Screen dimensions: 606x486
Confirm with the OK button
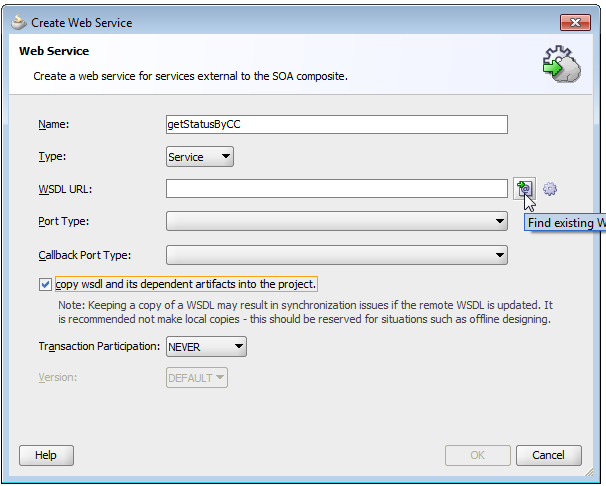click(478, 455)
